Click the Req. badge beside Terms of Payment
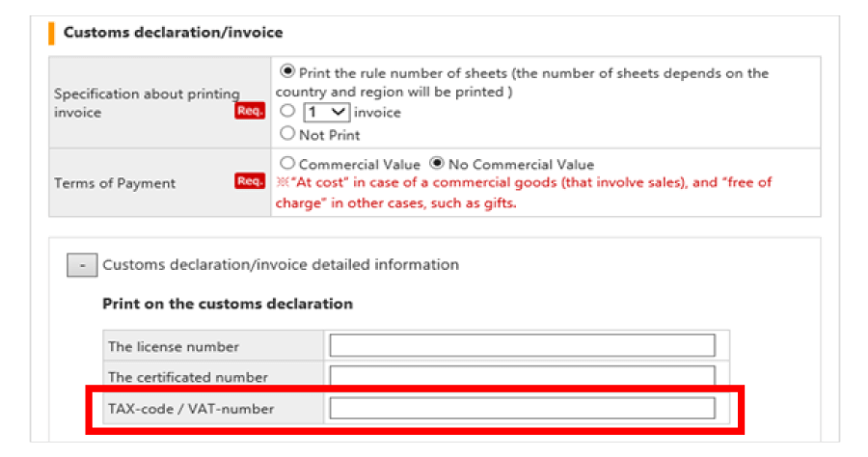The height and width of the screenshot is (457, 868). click(248, 182)
